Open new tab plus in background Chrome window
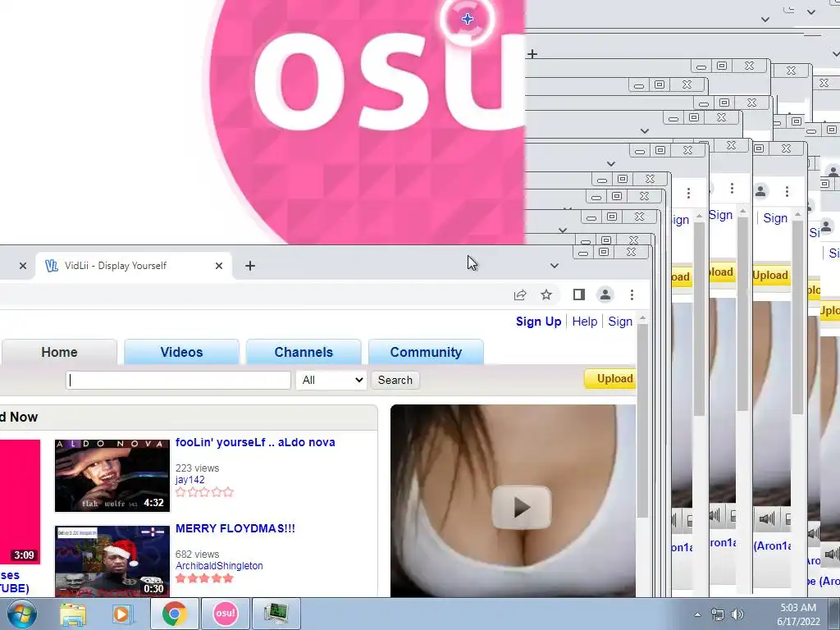Screen dimensions: 840x630 pos(532,54)
